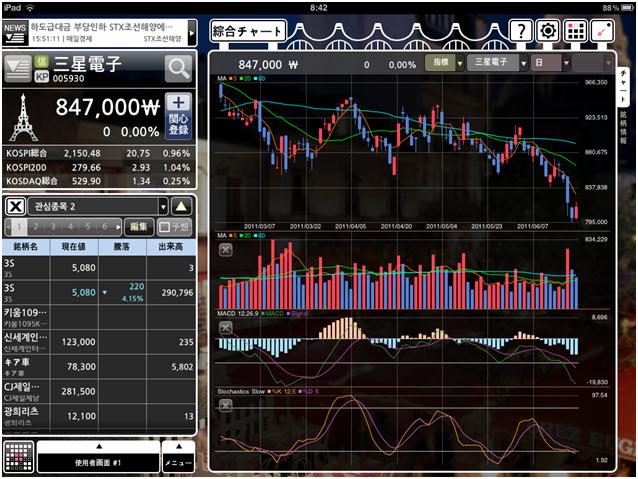Viewport: 638px width, 479px height.
Task: Sort by 出来高 column header
Action: point(171,247)
